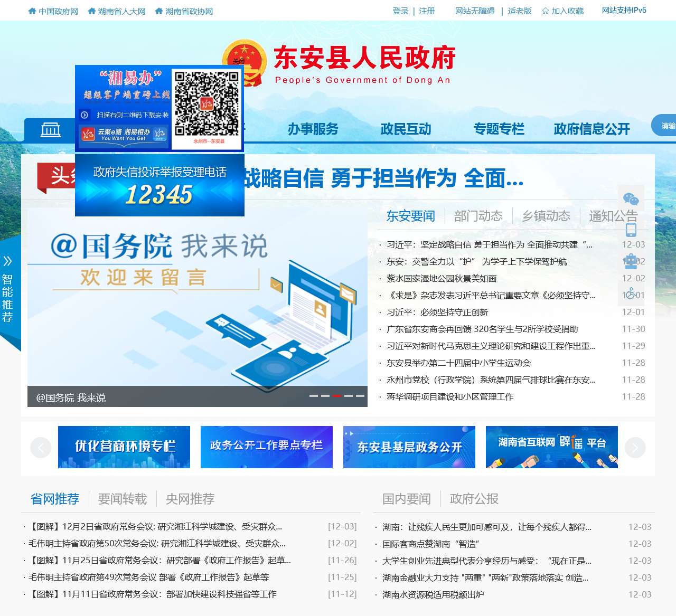The height and width of the screenshot is (616, 676).
Task: Click the wheelchair accessibility icon
Action: click(x=631, y=293)
